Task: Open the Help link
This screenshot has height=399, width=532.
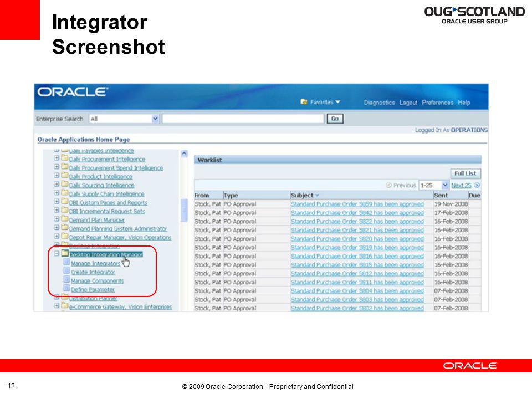Action: click(464, 103)
